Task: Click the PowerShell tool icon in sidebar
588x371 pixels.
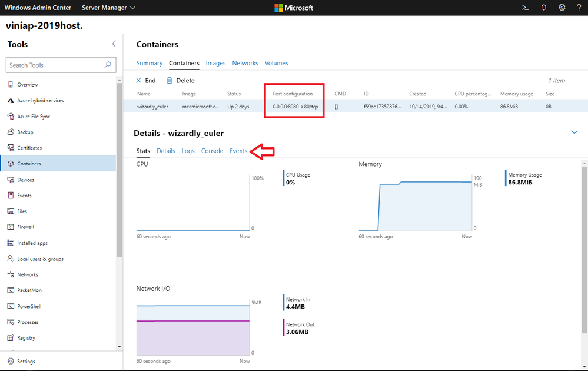Action: point(11,306)
